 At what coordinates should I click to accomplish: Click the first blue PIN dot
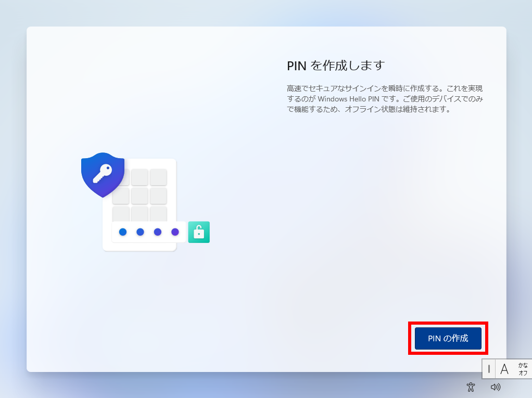coord(123,232)
